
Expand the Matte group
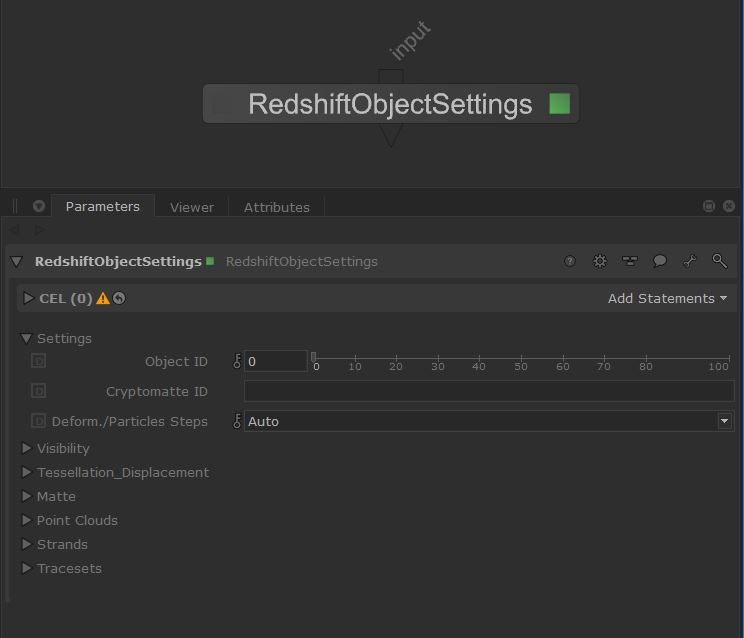(27, 496)
